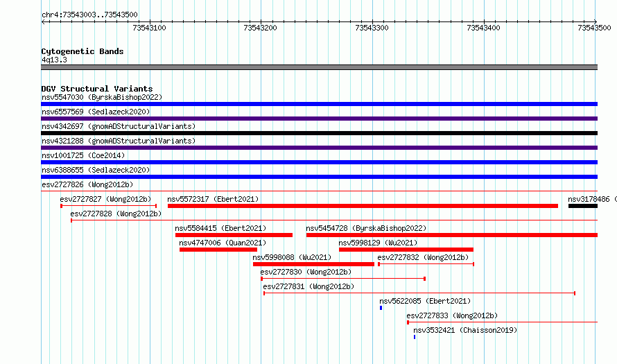
Task: Select the red nsv4747006 variant bar
Action: click(218, 250)
